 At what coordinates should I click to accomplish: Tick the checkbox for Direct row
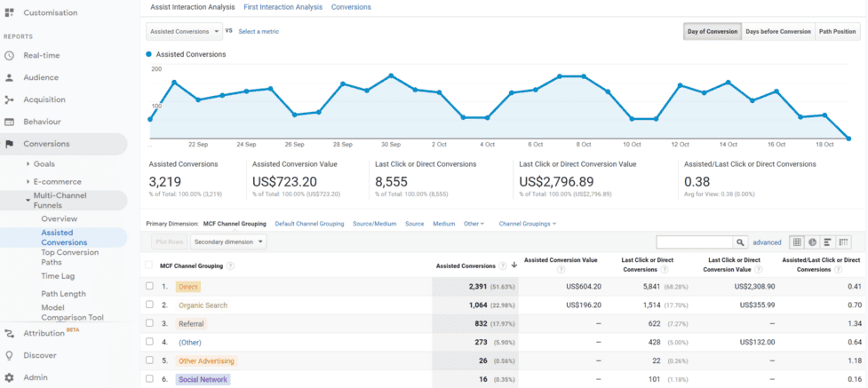tap(149, 287)
